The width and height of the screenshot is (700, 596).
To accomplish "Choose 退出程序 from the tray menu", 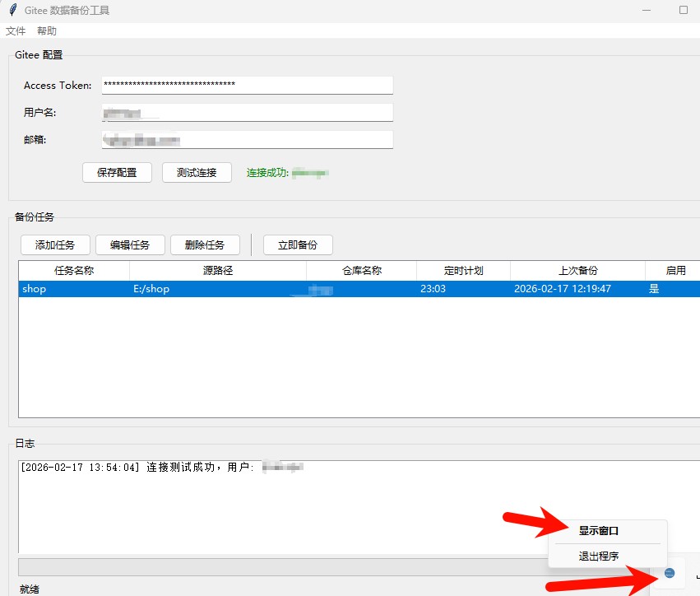I will pyautogui.click(x=598, y=556).
